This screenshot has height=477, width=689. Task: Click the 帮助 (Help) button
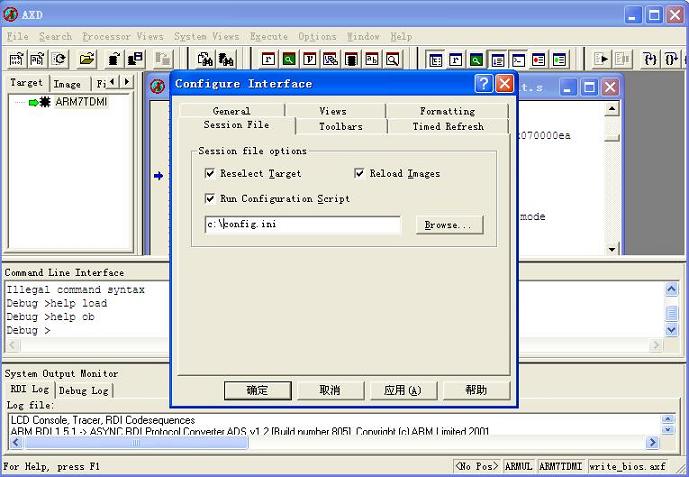(x=476, y=390)
